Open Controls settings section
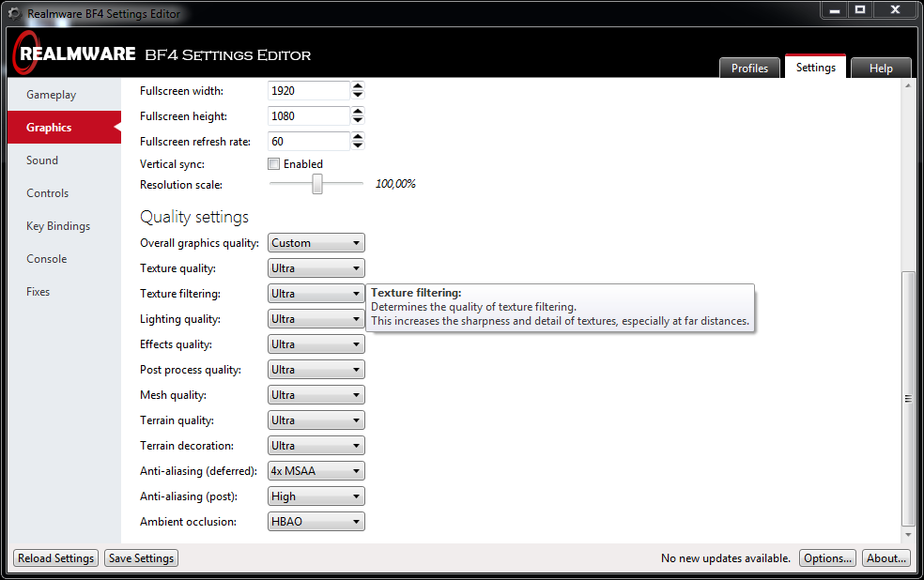The height and width of the screenshot is (580, 924). coord(64,193)
